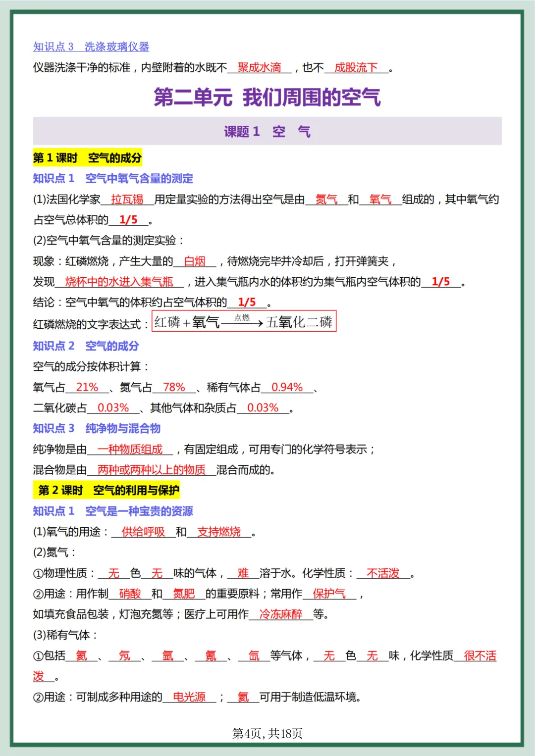Image resolution: width=535 pixels, height=756 pixels.
Task: Click the red answer '一种物质组成'
Action: 130,449
